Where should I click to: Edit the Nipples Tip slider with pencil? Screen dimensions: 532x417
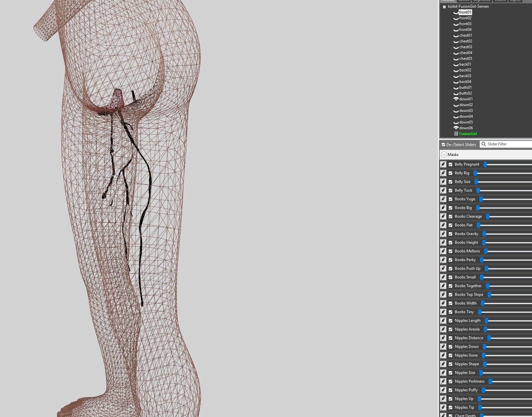(443, 408)
